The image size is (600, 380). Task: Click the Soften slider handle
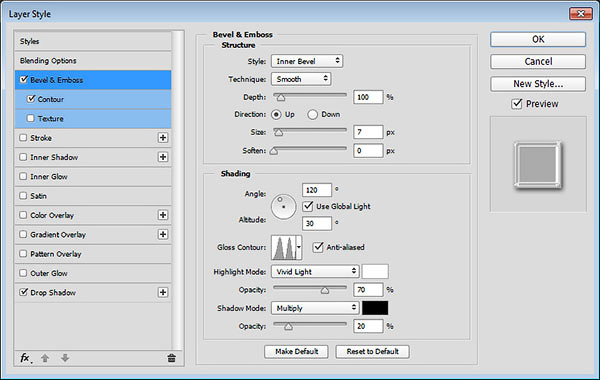274,151
